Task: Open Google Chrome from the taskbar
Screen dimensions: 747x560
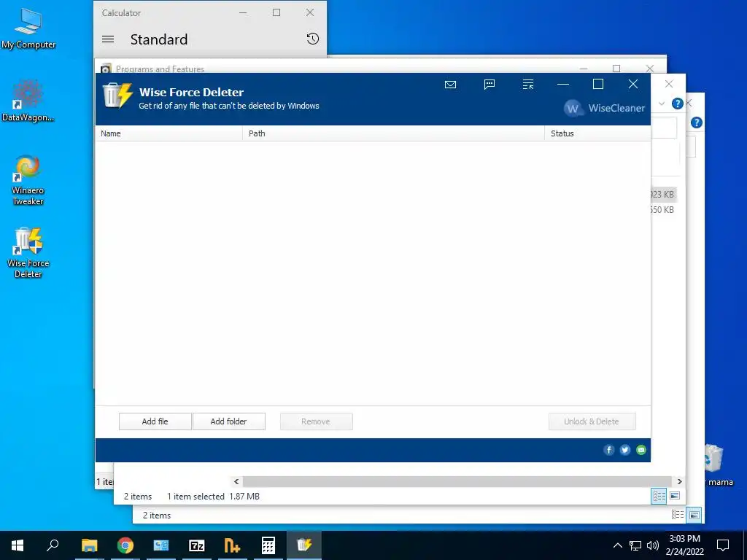Action: point(125,545)
